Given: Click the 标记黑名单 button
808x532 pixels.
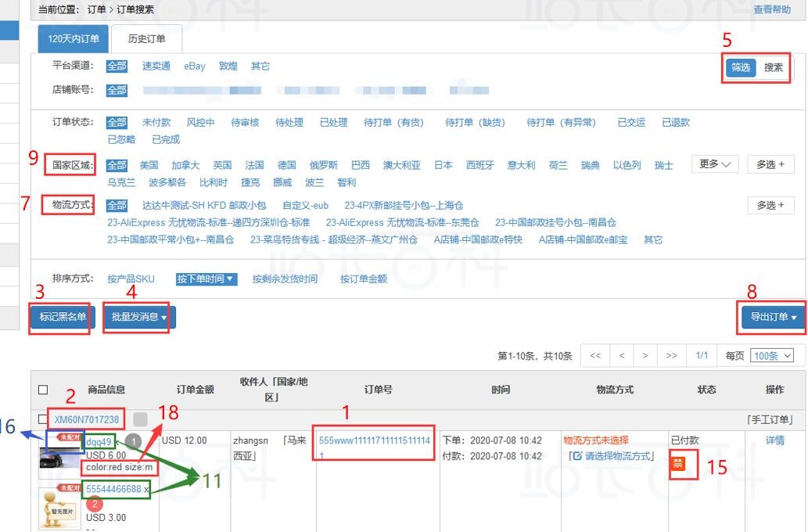Looking at the screenshot, I should point(63,318).
